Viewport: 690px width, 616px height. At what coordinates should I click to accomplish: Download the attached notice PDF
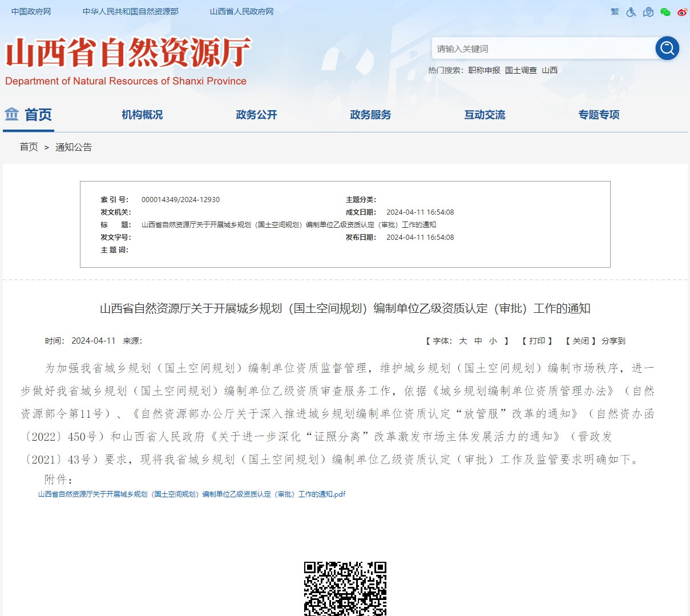click(x=192, y=494)
